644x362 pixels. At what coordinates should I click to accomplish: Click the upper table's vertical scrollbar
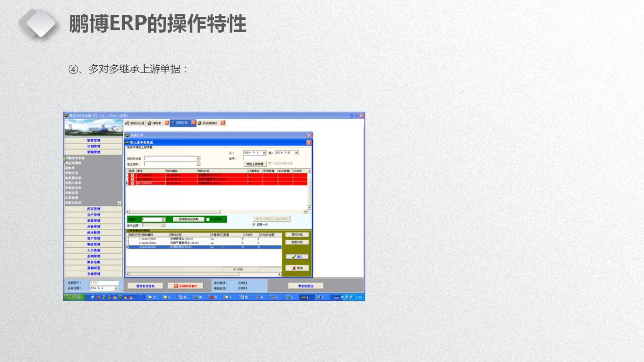tap(309, 189)
